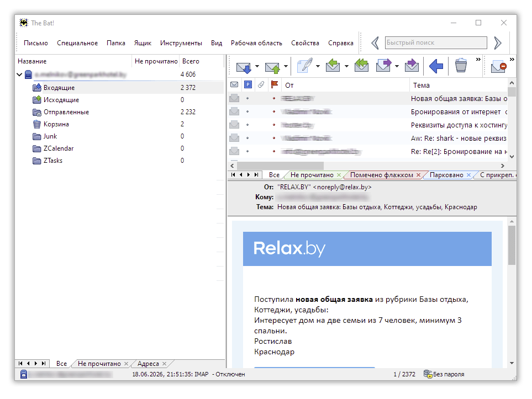
Task: Toggle flag mark on Aw: Re: shark message
Action: click(x=274, y=139)
